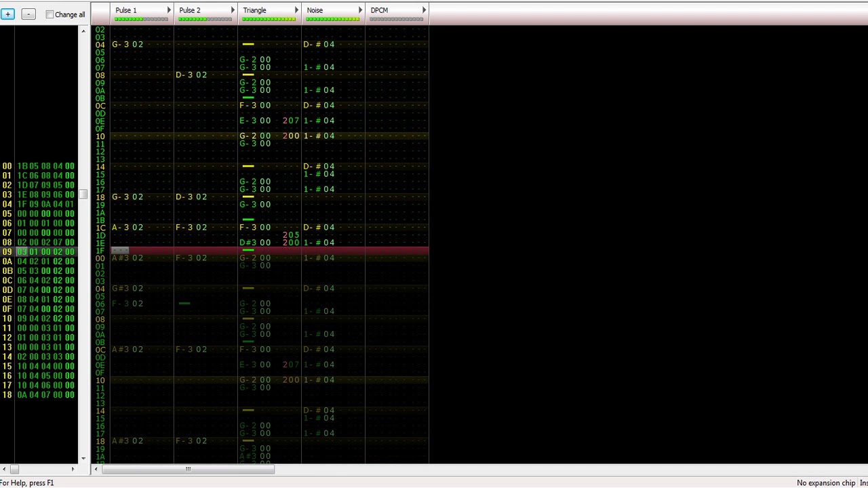Click the No expansion chip status entry

(826, 483)
